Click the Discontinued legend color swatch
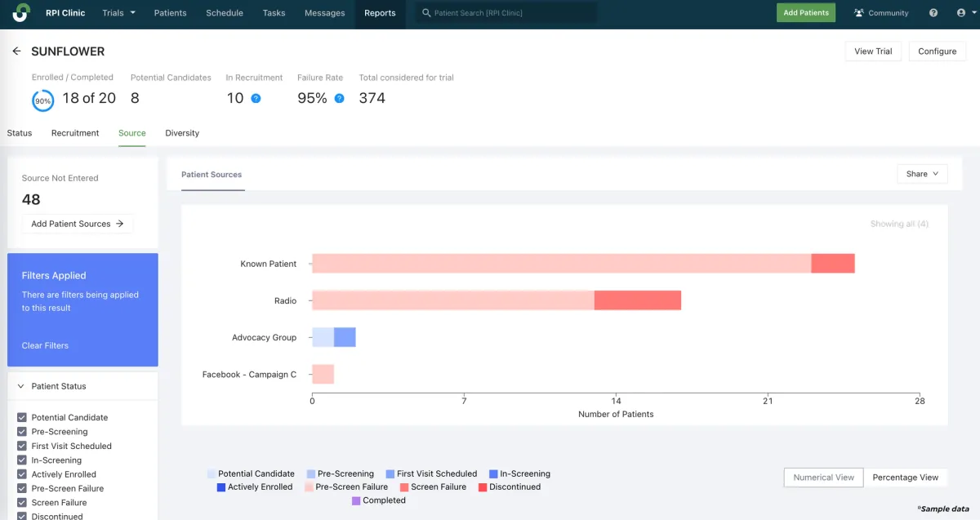Viewport: 980px width, 520px height. click(483, 487)
